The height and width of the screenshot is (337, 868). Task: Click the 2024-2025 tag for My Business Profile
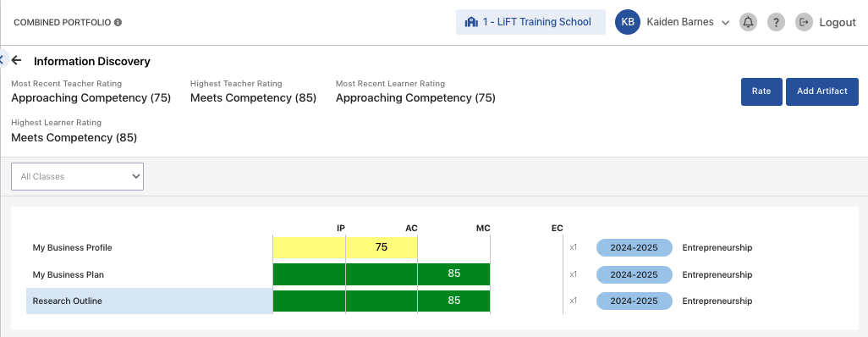[634, 248]
